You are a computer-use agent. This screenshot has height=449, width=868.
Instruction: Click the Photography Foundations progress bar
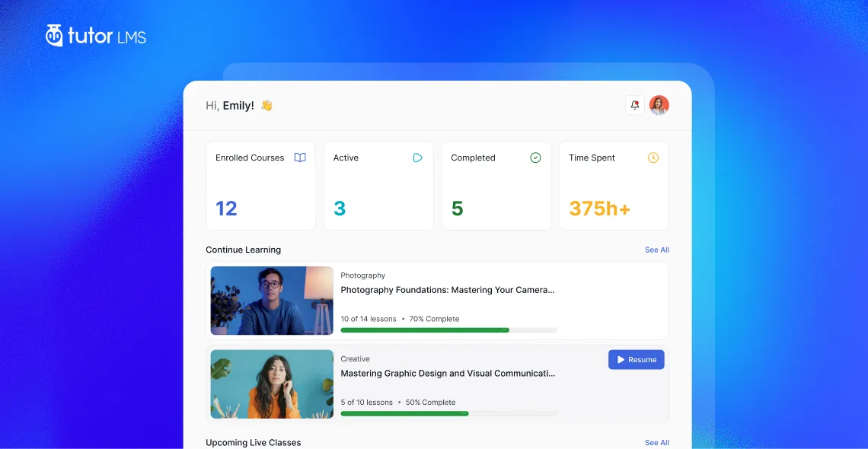pyautogui.click(x=448, y=330)
